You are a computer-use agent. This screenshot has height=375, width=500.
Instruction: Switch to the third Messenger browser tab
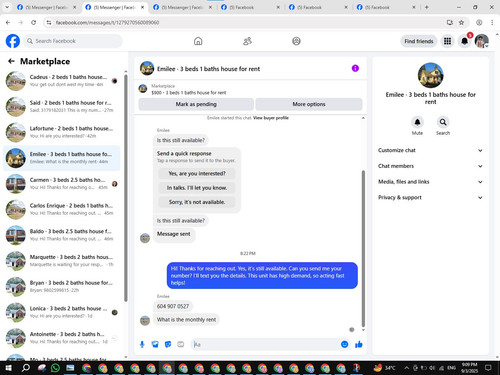(x=183, y=7)
